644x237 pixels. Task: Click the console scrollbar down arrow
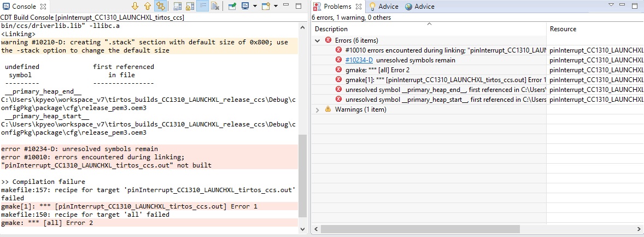click(303, 229)
